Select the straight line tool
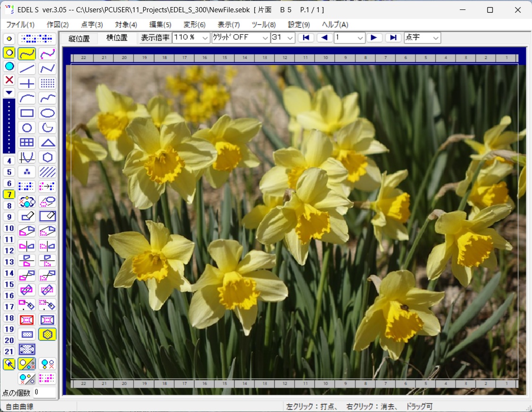The width and height of the screenshot is (532, 412). 27,69
